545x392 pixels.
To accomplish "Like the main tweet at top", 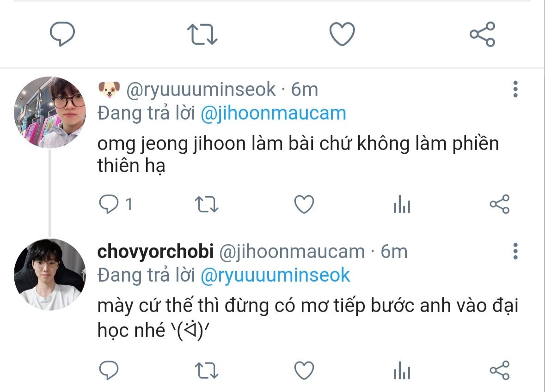I will pos(342,34).
